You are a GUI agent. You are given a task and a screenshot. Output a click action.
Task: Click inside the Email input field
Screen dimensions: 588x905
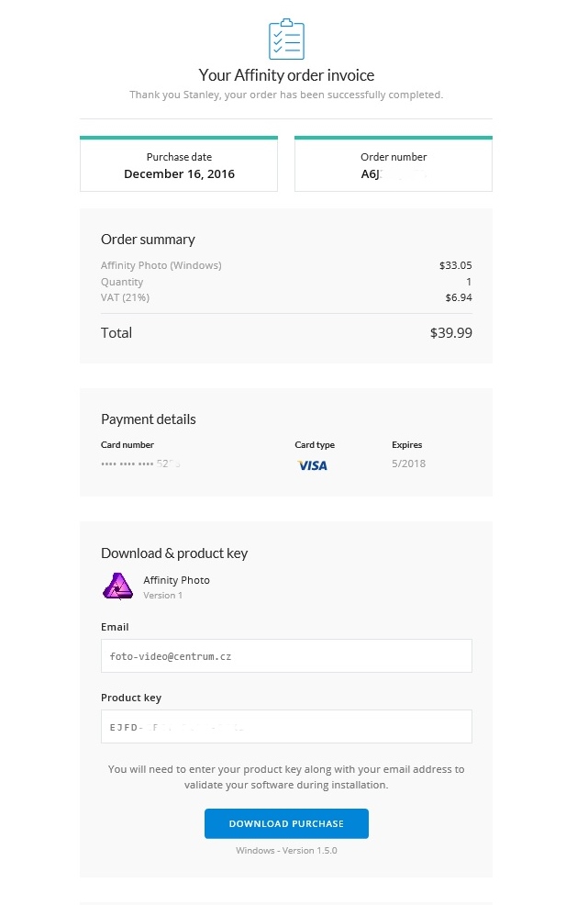pos(286,656)
